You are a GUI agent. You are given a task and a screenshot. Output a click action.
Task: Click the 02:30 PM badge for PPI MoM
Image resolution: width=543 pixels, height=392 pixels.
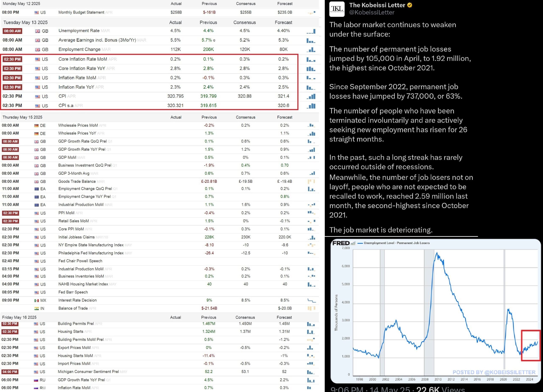[10, 213]
